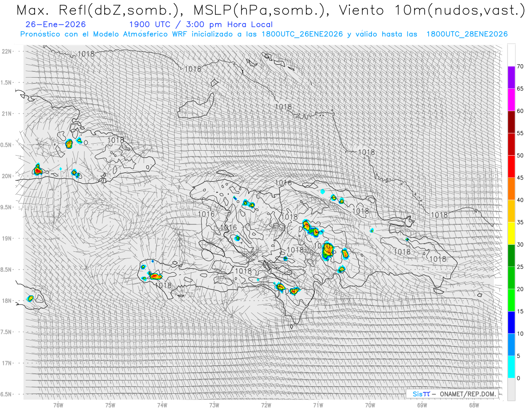Click longitude axis label '74W'
The width and height of the screenshot is (532, 411).
[x=162, y=405]
